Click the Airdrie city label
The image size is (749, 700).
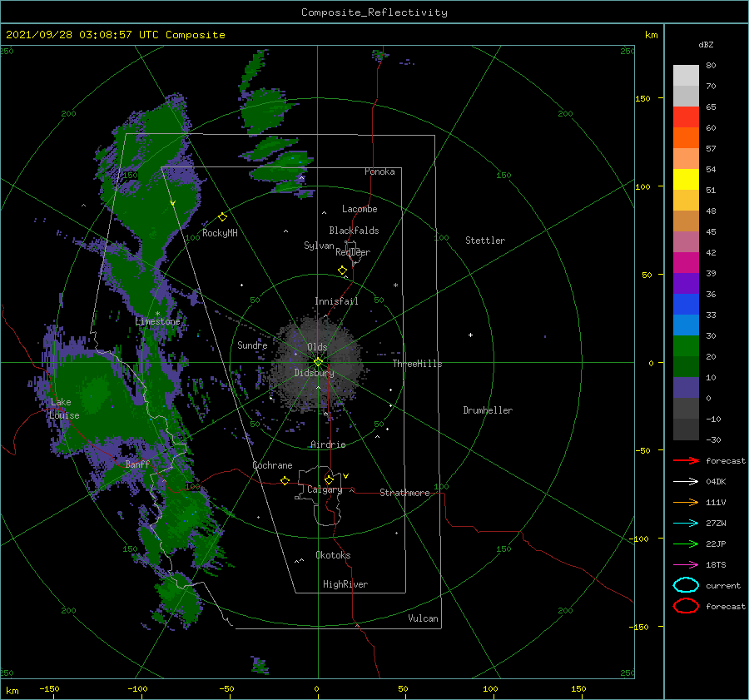click(328, 444)
